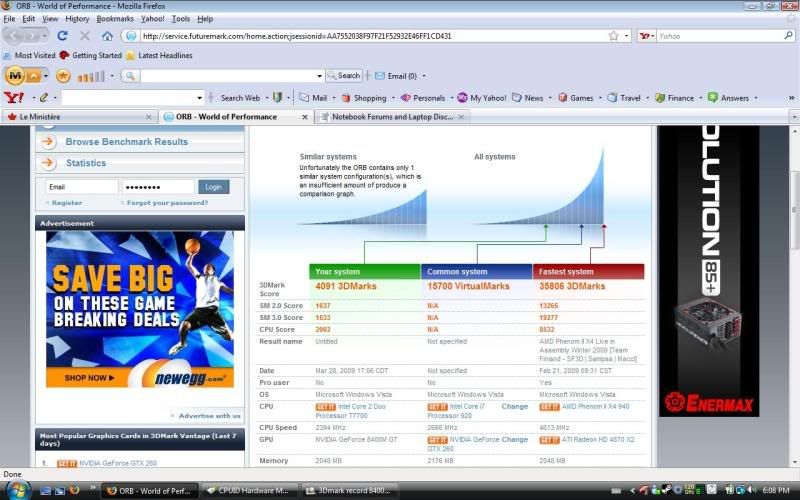
Task: Click the GET IT badge next to AMD Phenom II X4 940
Action: 549,407
